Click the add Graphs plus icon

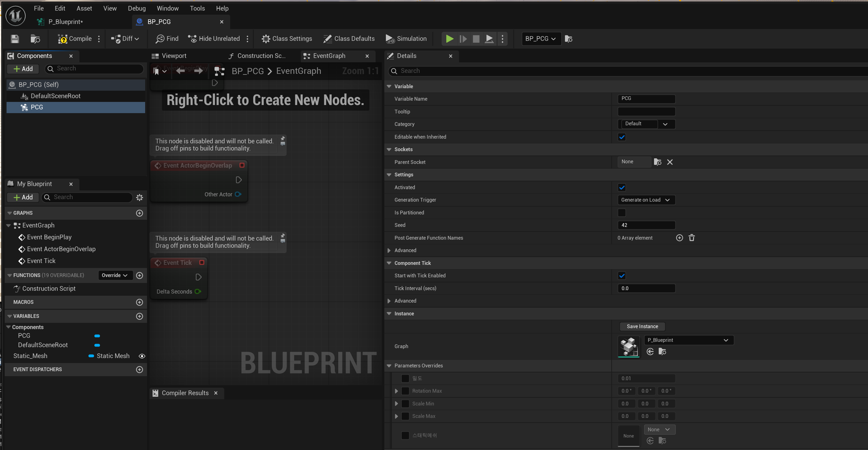(x=140, y=213)
